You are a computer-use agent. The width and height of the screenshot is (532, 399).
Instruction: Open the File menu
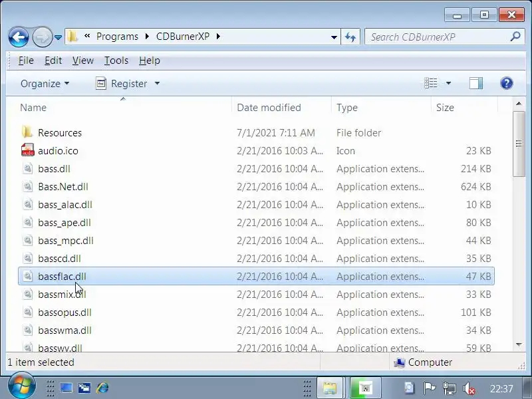(x=26, y=61)
